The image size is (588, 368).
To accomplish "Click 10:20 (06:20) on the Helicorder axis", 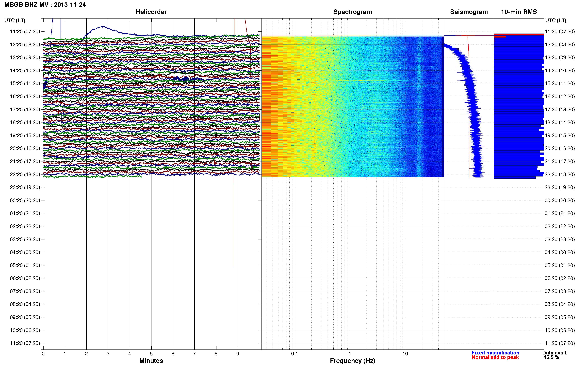I will coord(25,330).
